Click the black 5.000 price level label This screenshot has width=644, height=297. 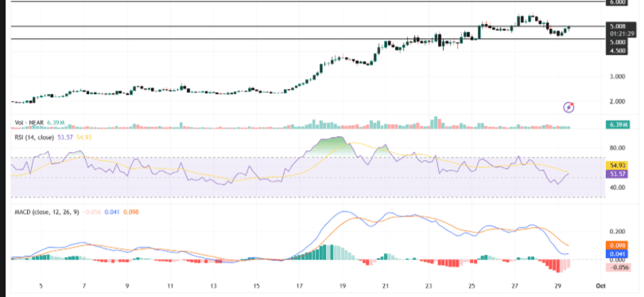pos(617,42)
